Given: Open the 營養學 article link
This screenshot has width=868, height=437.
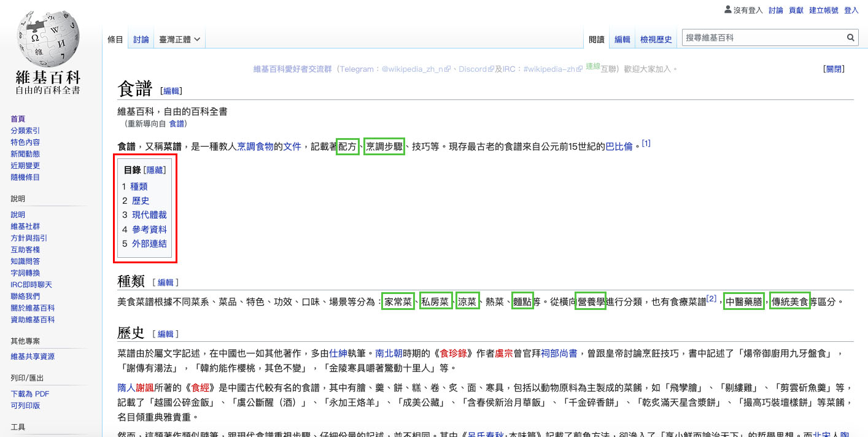Looking at the screenshot, I should [x=590, y=301].
